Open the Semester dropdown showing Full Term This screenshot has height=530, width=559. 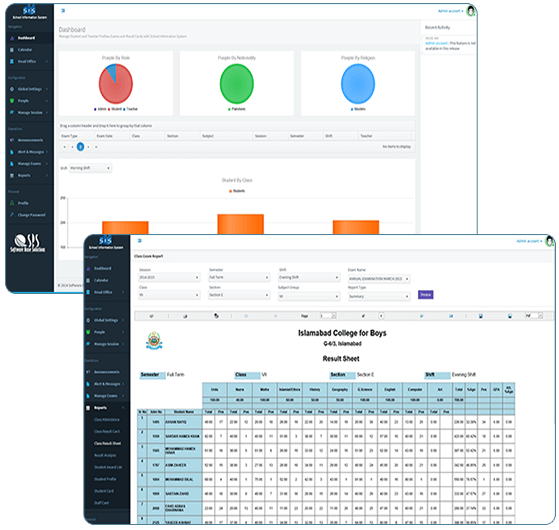[239, 277]
